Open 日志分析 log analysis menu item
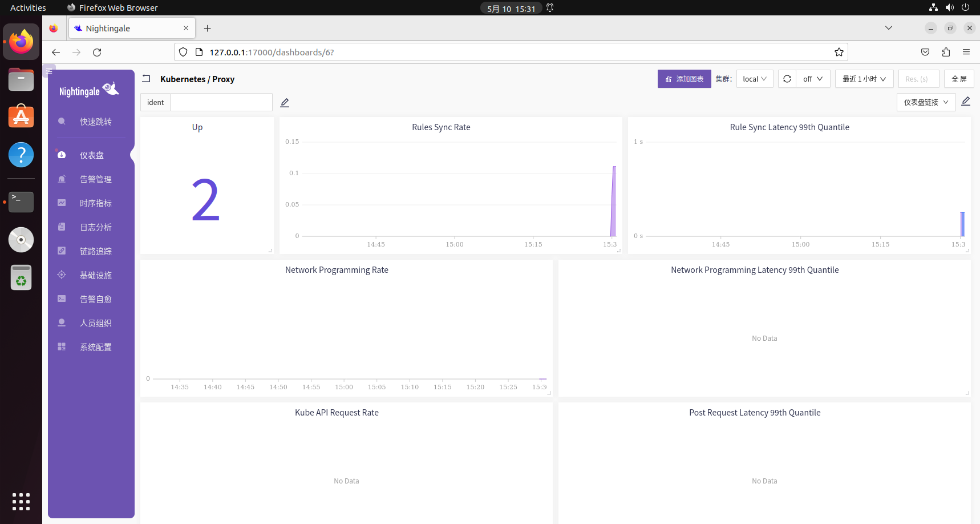The width and height of the screenshot is (980, 524). (x=96, y=227)
